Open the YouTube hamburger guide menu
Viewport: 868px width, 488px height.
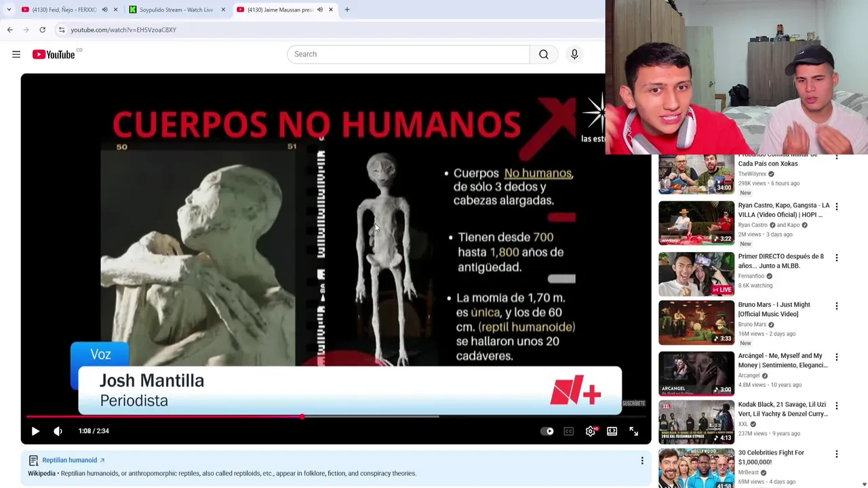pyautogui.click(x=16, y=54)
